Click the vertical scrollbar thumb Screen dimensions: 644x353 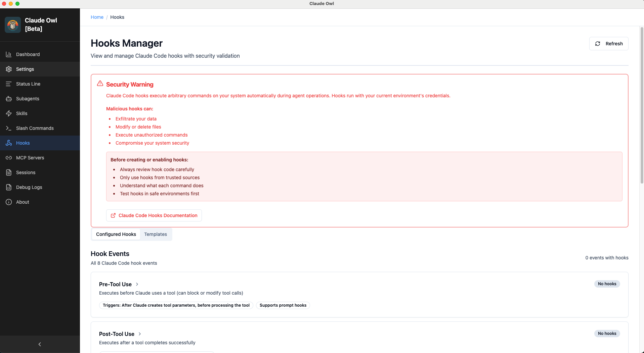pyautogui.click(x=642, y=105)
